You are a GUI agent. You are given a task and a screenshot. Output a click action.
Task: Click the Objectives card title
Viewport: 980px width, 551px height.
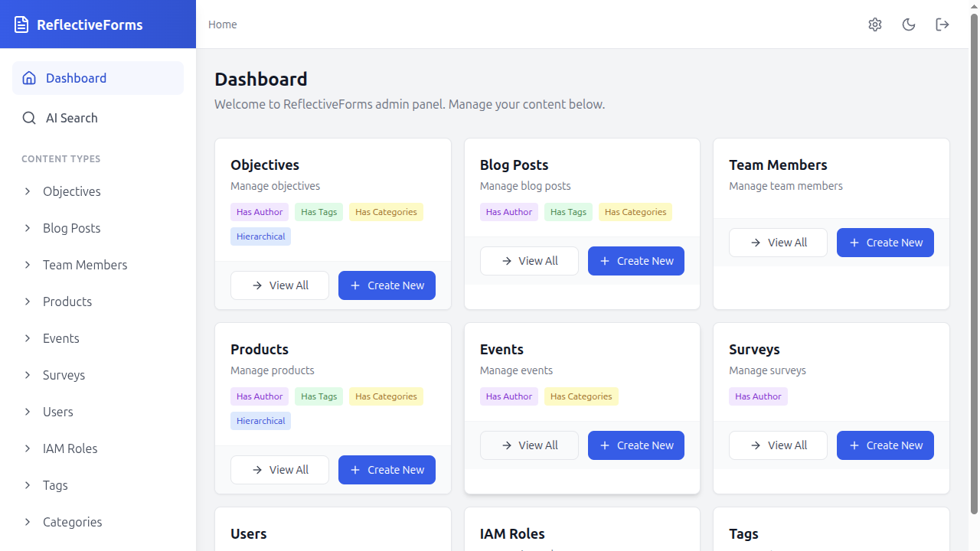pos(265,165)
